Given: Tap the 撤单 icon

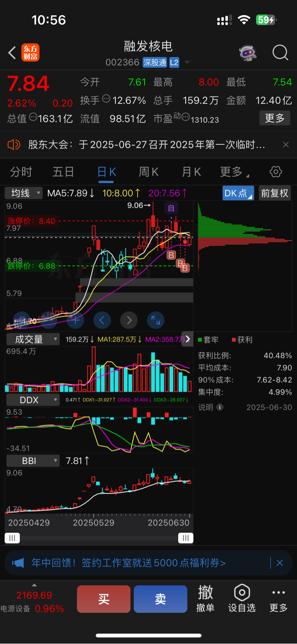Looking at the screenshot, I should [205, 599].
